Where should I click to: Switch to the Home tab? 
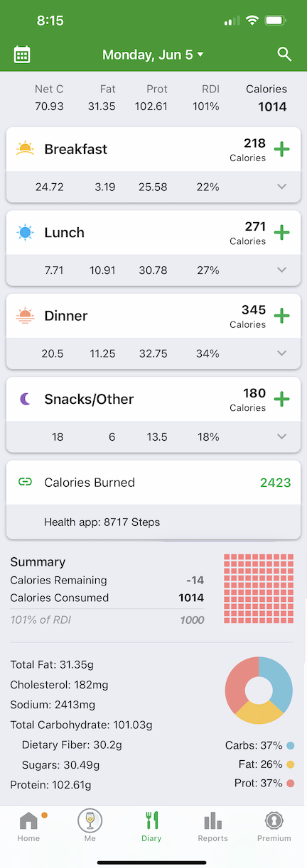tap(29, 827)
